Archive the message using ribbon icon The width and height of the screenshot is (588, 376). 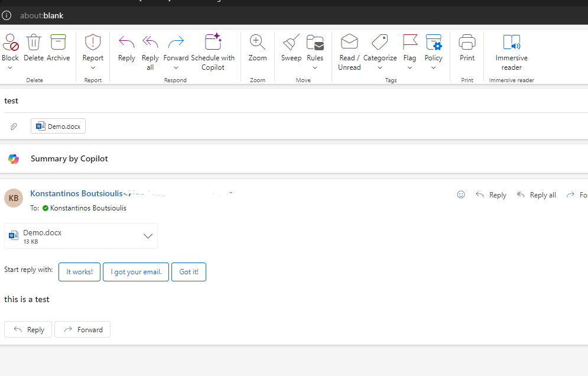(58, 42)
